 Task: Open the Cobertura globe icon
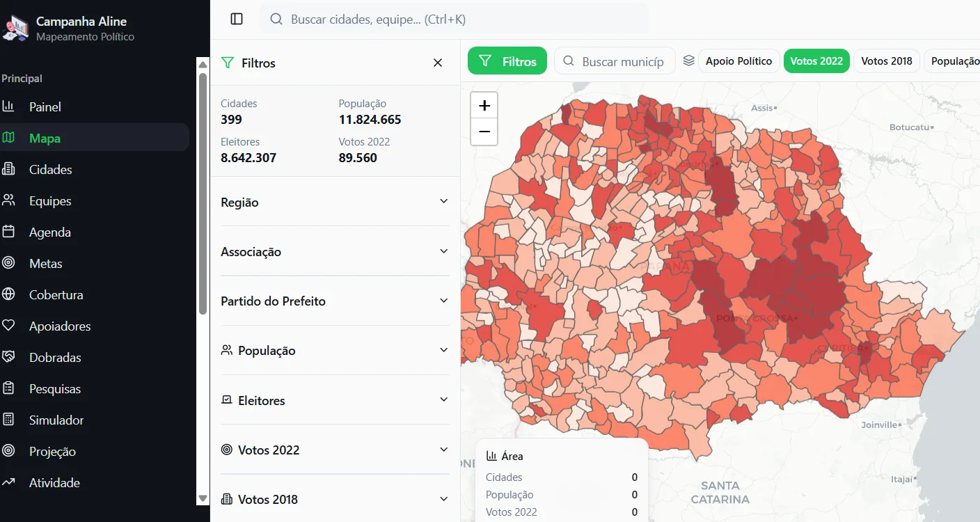tap(8, 294)
